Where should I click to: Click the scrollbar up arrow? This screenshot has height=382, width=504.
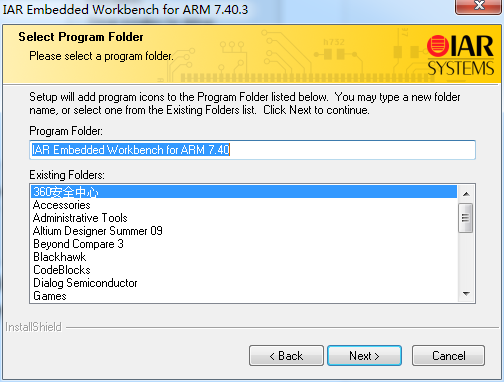tap(466, 194)
